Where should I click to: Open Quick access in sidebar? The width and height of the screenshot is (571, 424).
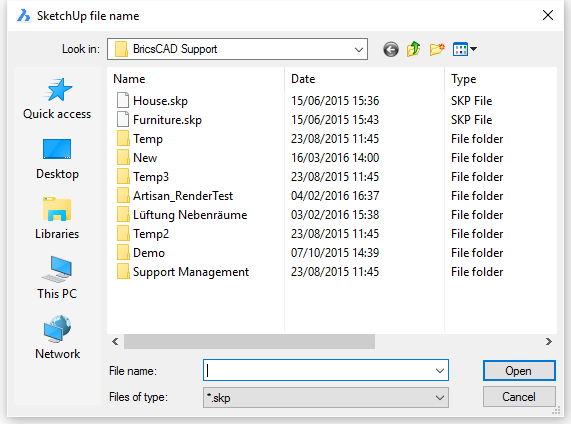pyautogui.click(x=57, y=99)
